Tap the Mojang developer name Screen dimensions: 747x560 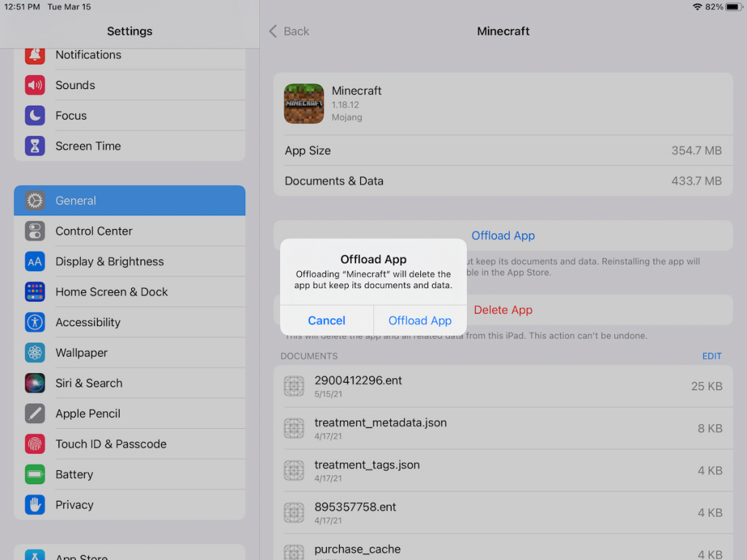[x=347, y=117]
